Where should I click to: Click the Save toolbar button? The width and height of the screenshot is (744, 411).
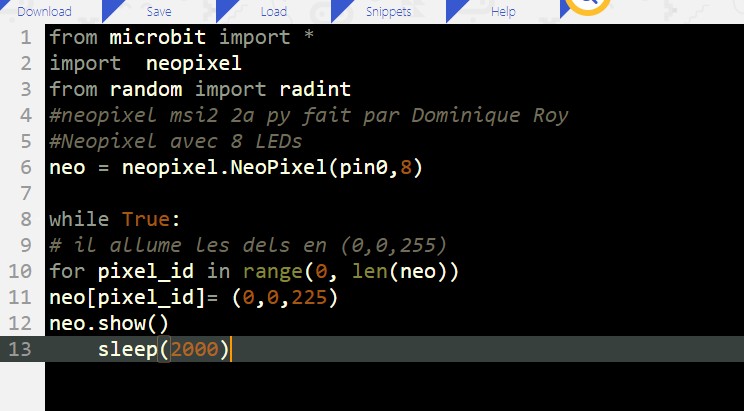coord(159,11)
